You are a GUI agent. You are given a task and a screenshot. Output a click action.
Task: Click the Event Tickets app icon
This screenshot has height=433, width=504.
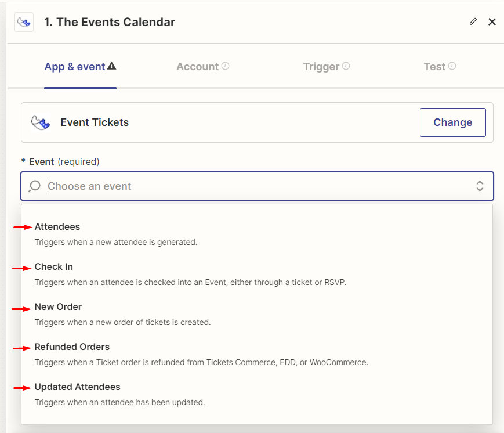point(41,122)
